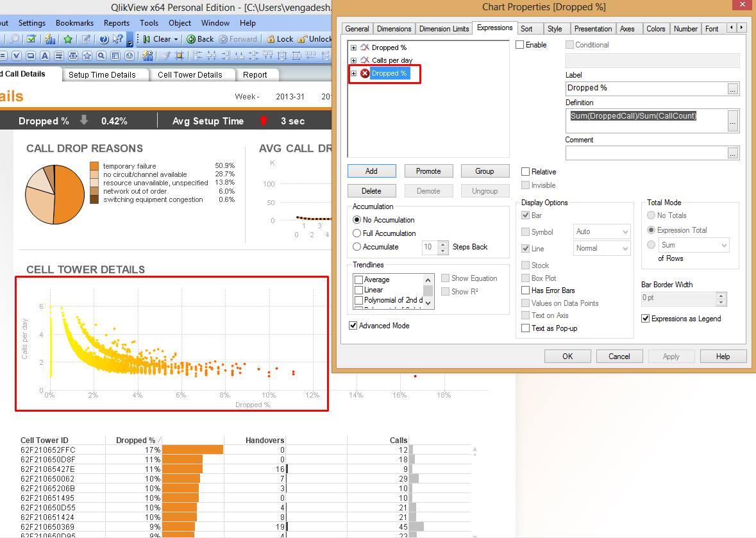
Task: Confirm dialog with OK
Action: click(567, 357)
